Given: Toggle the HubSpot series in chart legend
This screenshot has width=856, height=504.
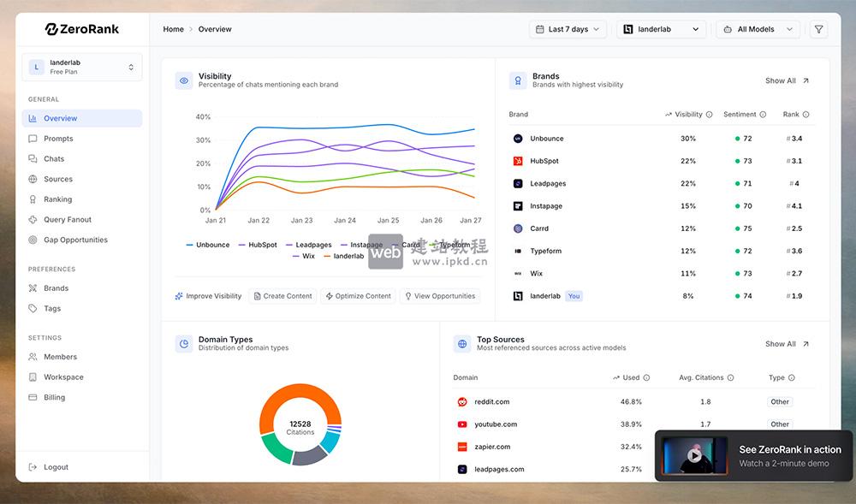Looking at the screenshot, I should (258, 245).
